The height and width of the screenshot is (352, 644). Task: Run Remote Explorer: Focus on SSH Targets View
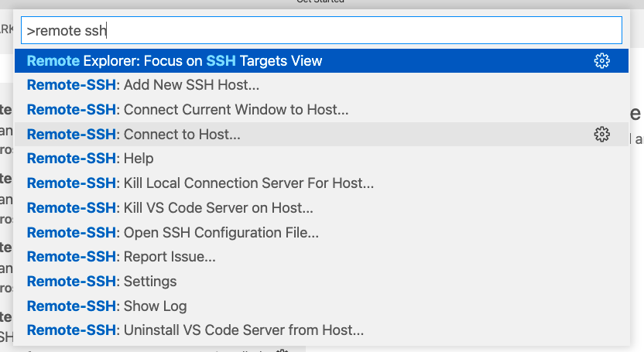[321, 60]
